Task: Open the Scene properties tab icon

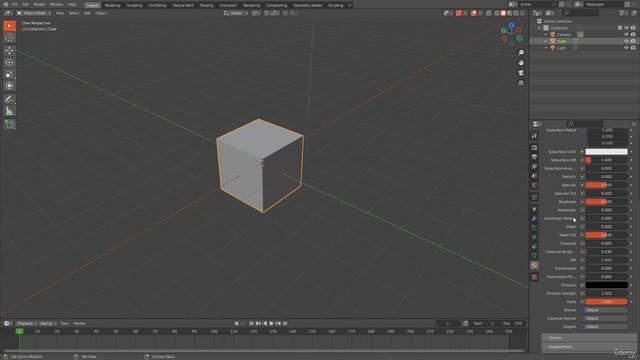Action: click(534, 176)
